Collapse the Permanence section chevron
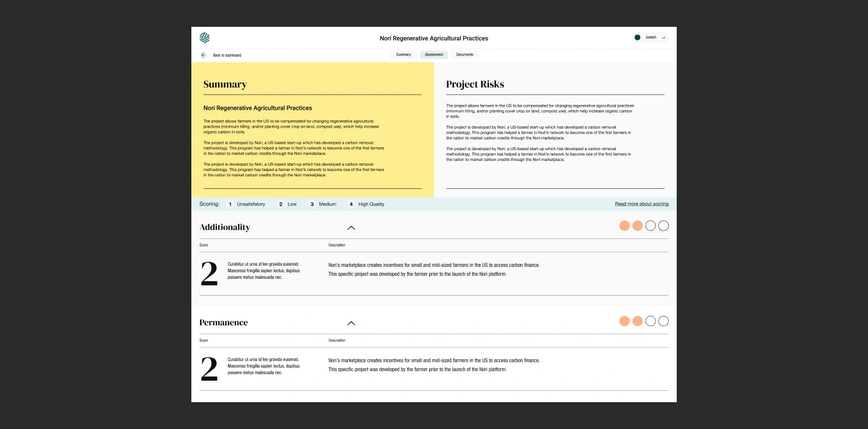868x429 pixels. [351, 323]
